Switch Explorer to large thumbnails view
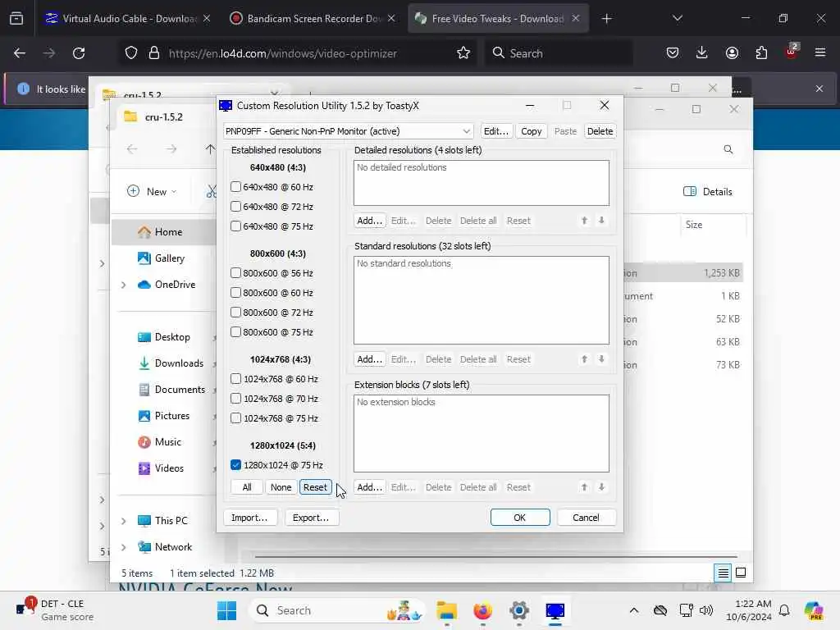The image size is (840, 630). tap(741, 573)
